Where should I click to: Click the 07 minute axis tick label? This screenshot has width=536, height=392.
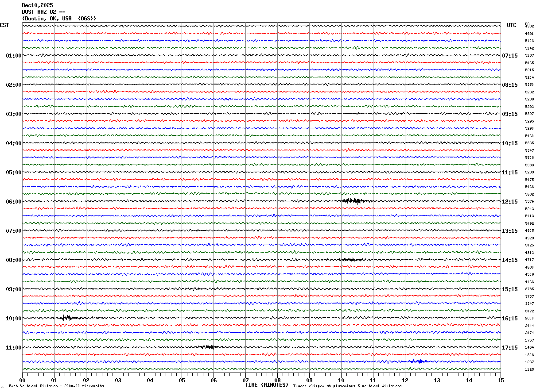point(245,380)
